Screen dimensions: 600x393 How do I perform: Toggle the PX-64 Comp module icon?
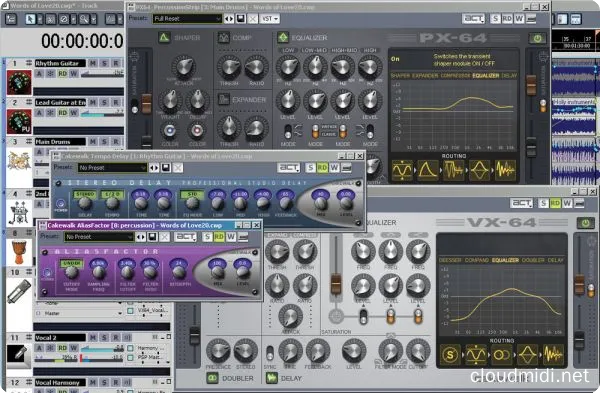223,38
